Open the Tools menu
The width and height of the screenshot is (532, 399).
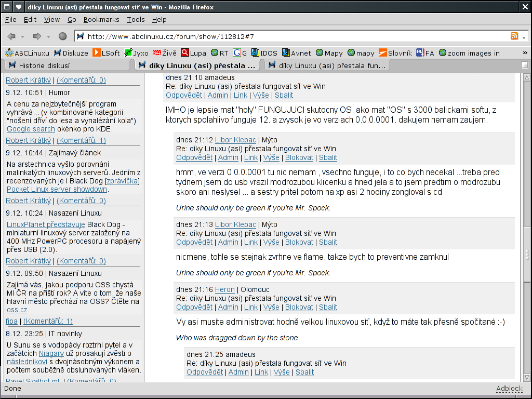tap(136, 19)
